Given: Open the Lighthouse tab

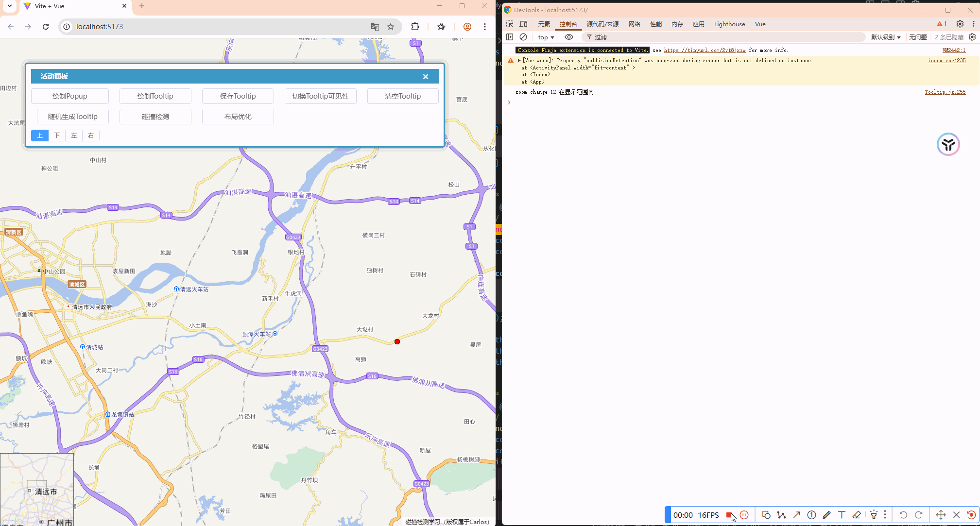Looking at the screenshot, I should (729, 24).
